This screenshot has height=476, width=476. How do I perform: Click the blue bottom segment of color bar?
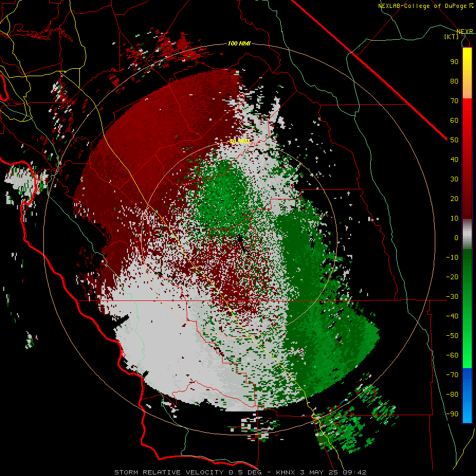[467, 395]
